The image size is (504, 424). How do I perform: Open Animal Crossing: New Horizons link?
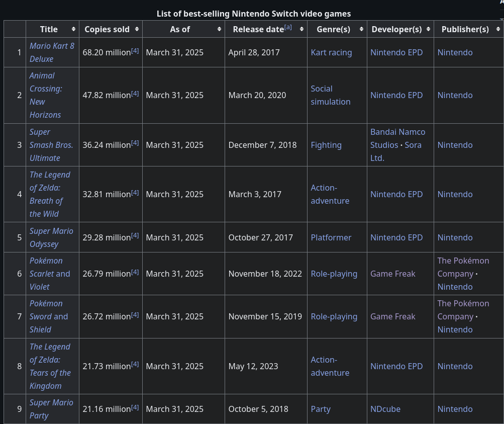pyautogui.click(x=46, y=95)
